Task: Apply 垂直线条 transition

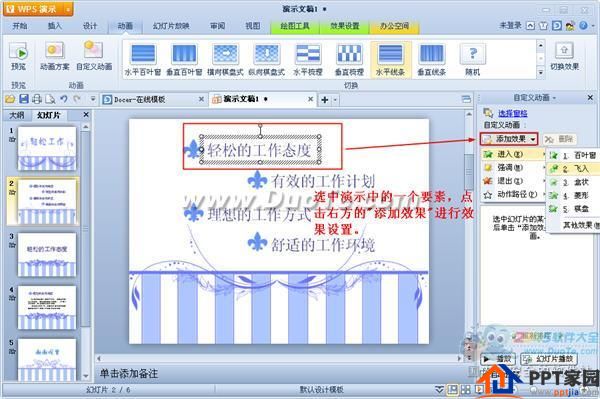Action: [x=431, y=59]
